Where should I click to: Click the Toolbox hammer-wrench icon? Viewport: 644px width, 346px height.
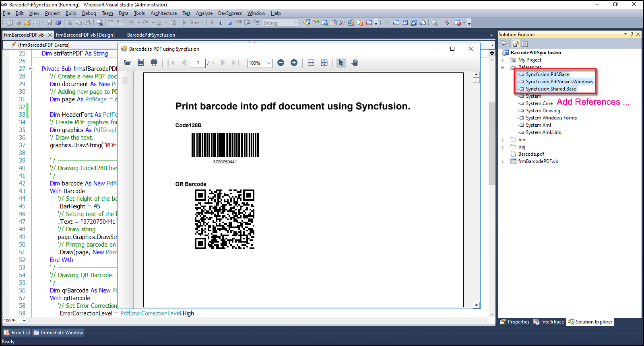point(342,23)
